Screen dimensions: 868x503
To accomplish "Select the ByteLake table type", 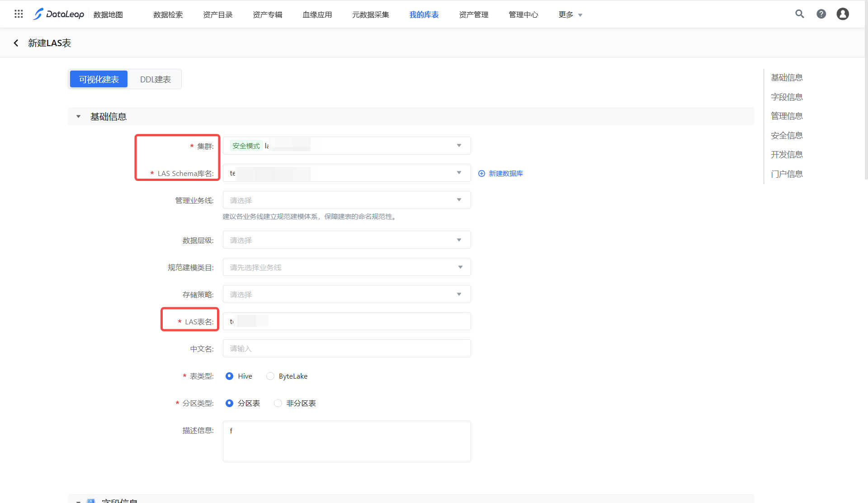I will (x=270, y=376).
